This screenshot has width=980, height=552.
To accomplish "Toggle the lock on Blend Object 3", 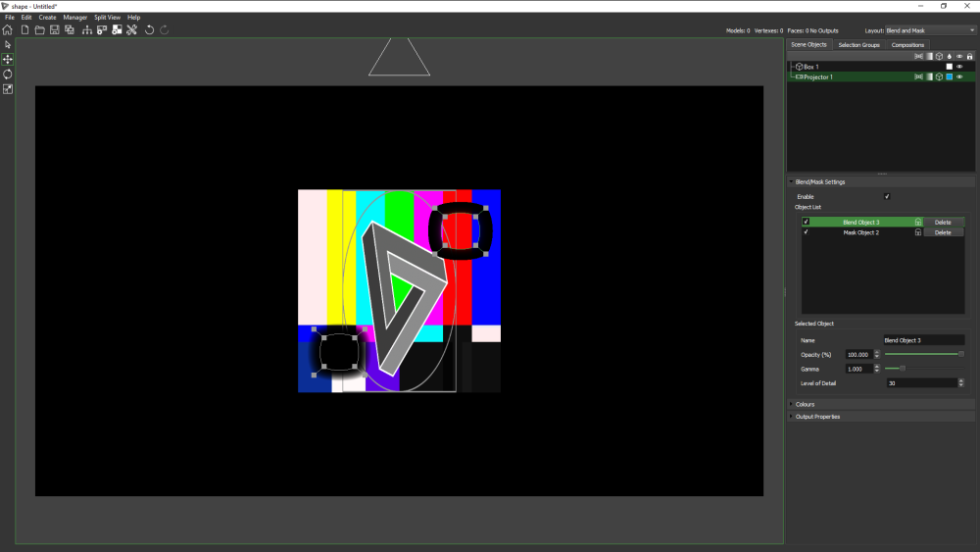I will (x=918, y=222).
